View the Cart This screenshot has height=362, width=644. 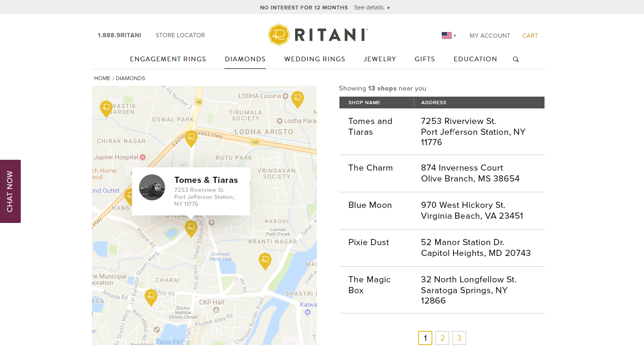click(530, 35)
